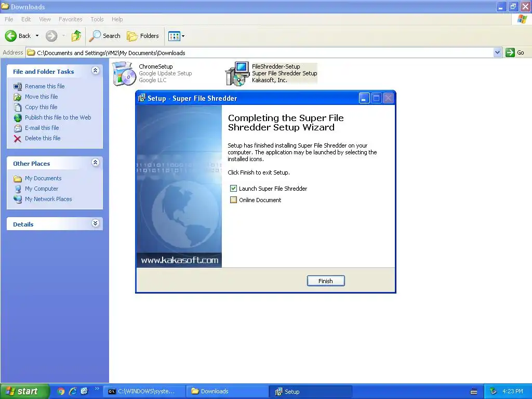
Task: Expand the Quick Launch overflow chevron
Action: click(97, 389)
